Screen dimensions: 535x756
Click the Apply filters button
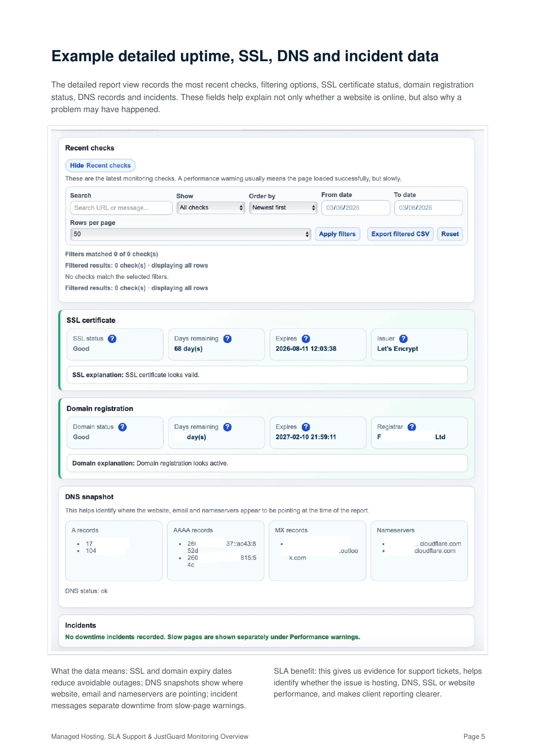click(338, 234)
